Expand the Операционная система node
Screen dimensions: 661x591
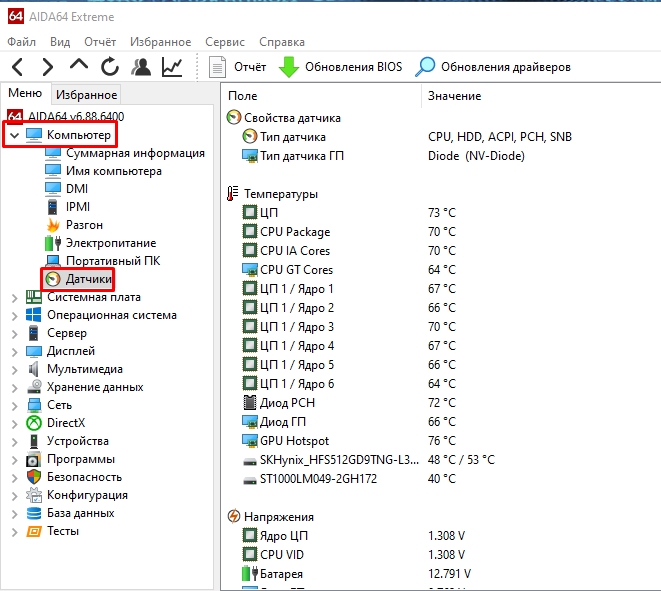point(15,316)
